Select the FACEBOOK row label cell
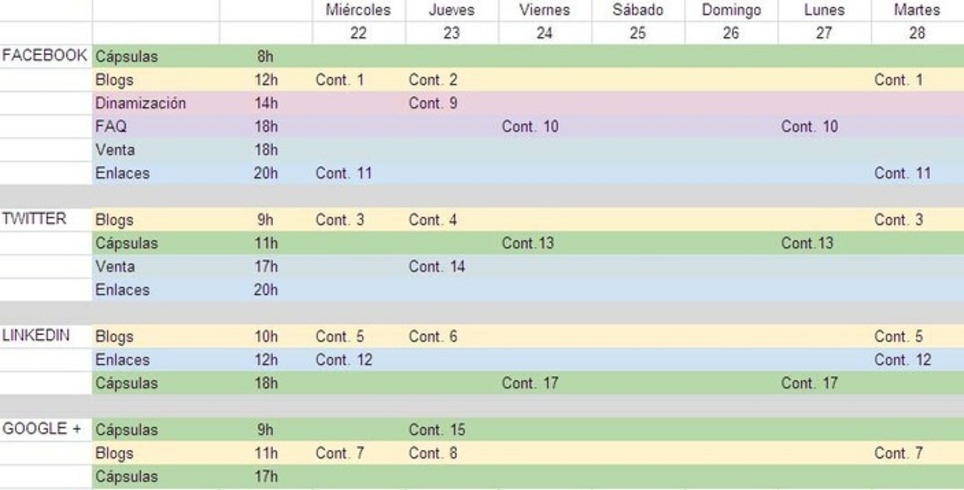The image size is (964, 490). pos(46,56)
